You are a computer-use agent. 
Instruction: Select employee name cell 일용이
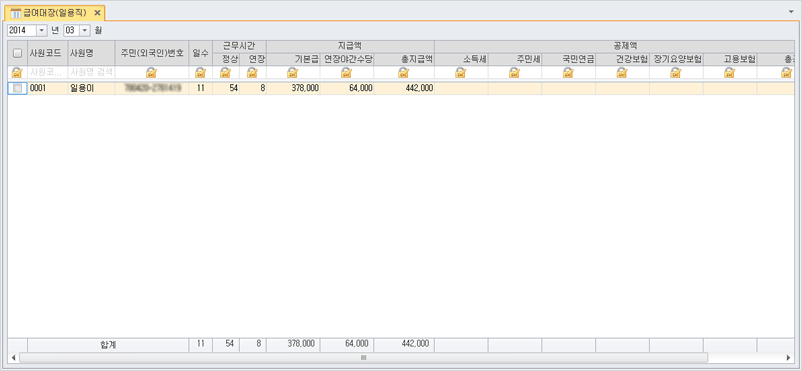pos(91,88)
